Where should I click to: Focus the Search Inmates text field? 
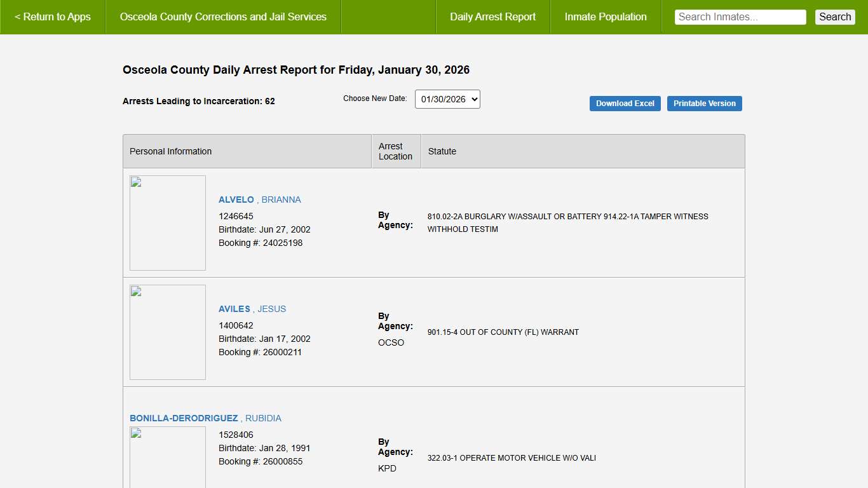coord(740,17)
